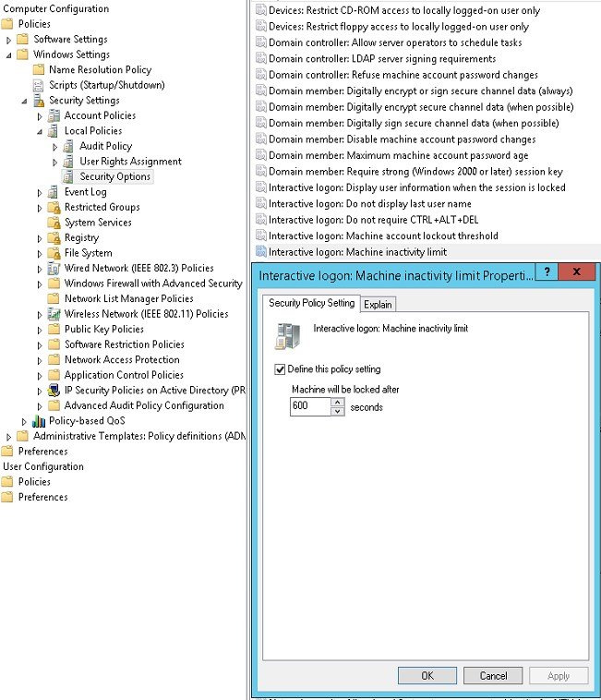This screenshot has height=700, width=601.
Task: Click the Security Options icon
Action: pyautogui.click(x=68, y=176)
